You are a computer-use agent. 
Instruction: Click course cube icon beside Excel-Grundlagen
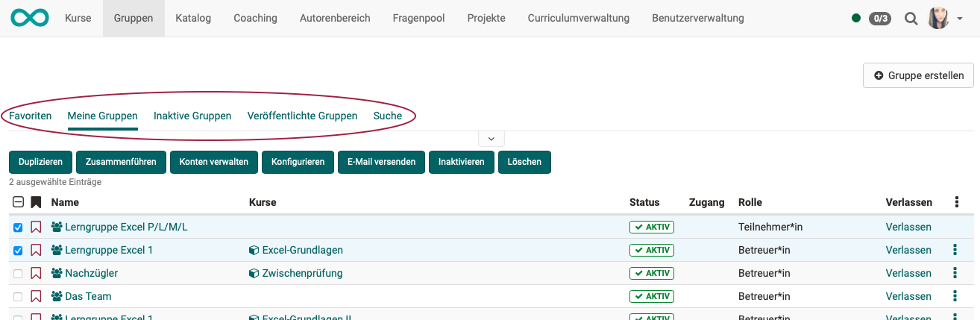pyautogui.click(x=254, y=250)
